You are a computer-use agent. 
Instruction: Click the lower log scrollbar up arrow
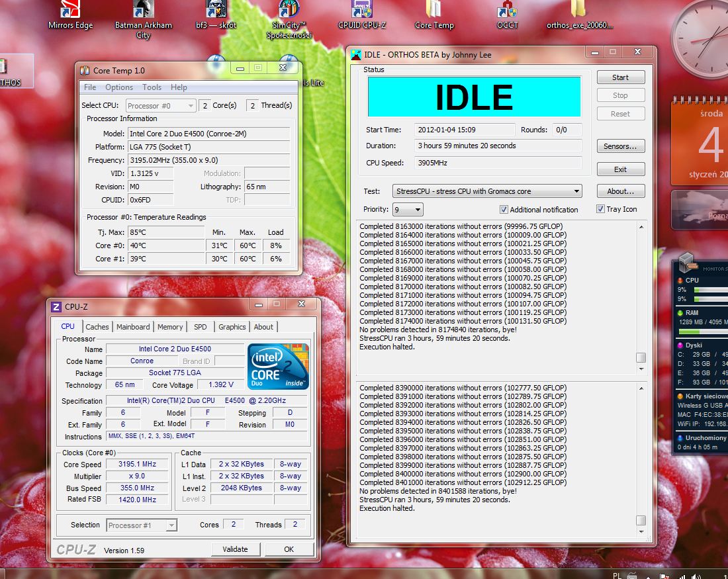(641, 388)
